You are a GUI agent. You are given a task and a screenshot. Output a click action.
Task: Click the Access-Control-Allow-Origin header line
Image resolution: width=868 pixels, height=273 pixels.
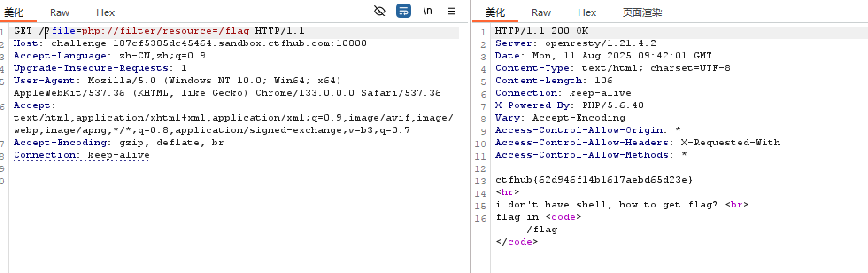click(588, 130)
